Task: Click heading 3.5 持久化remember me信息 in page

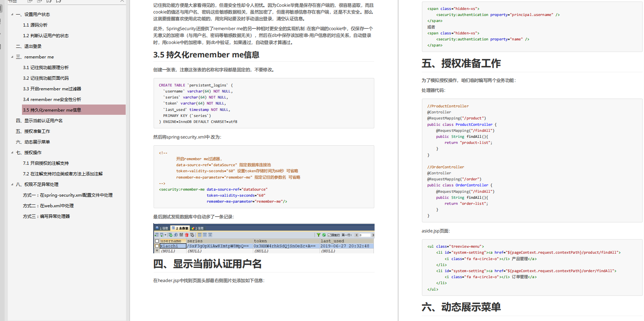Action: pos(206,55)
